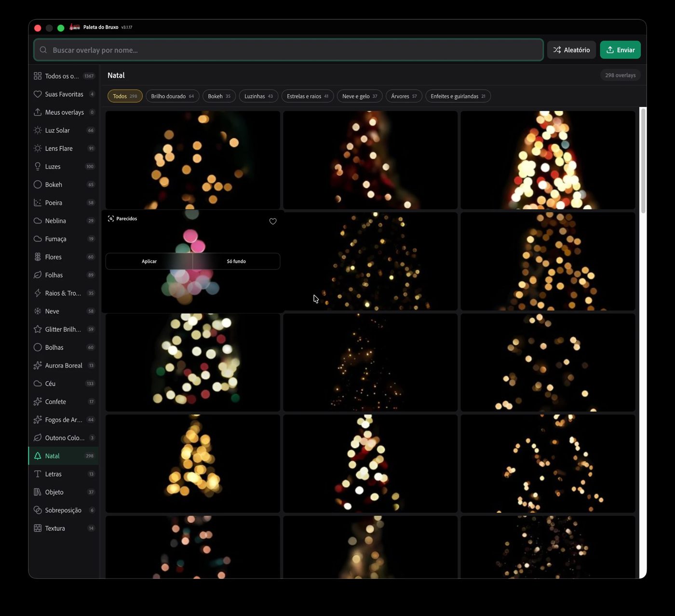The height and width of the screenshot is (616, 675).
Task: Filter by Luzinhas chip
Action: pyautogui.click(x=258, y=96)
